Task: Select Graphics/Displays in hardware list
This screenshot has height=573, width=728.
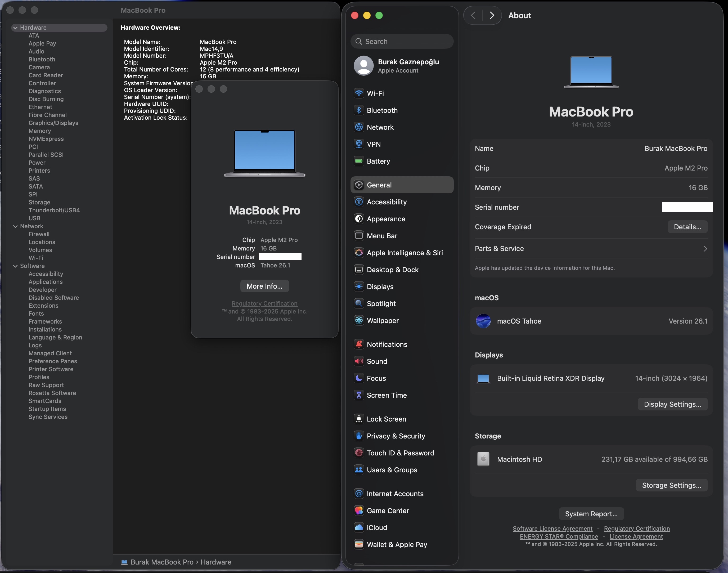Action: (x=53, y=123)
